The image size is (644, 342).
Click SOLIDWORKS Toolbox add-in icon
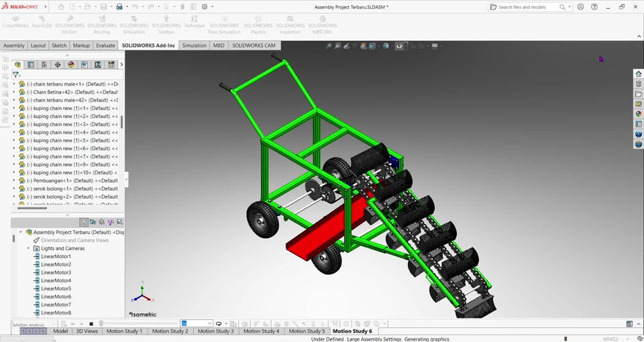pos(166,25)
